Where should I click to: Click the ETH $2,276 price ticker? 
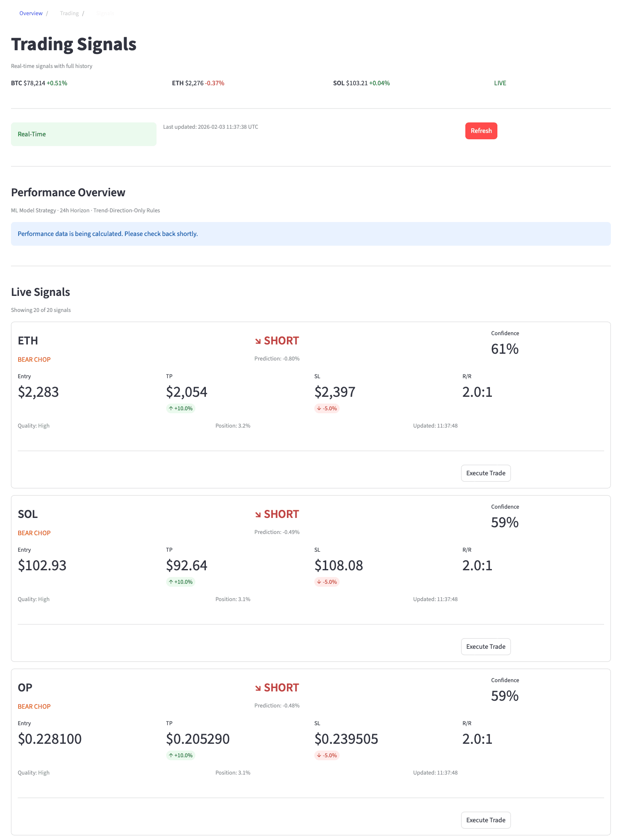[198, 83]
